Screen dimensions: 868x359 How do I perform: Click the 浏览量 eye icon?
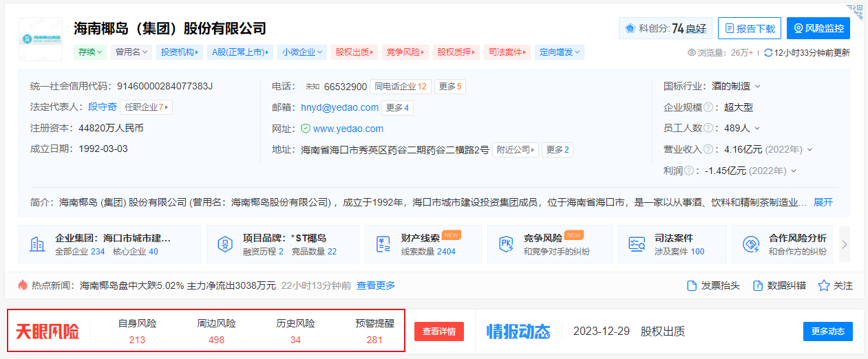pos(692,52)
